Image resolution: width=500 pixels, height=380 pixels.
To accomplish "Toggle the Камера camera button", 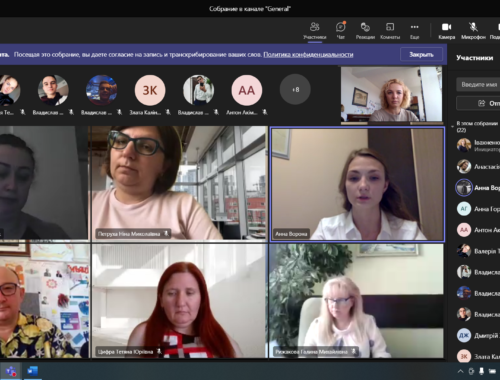I will coord(446,30).
